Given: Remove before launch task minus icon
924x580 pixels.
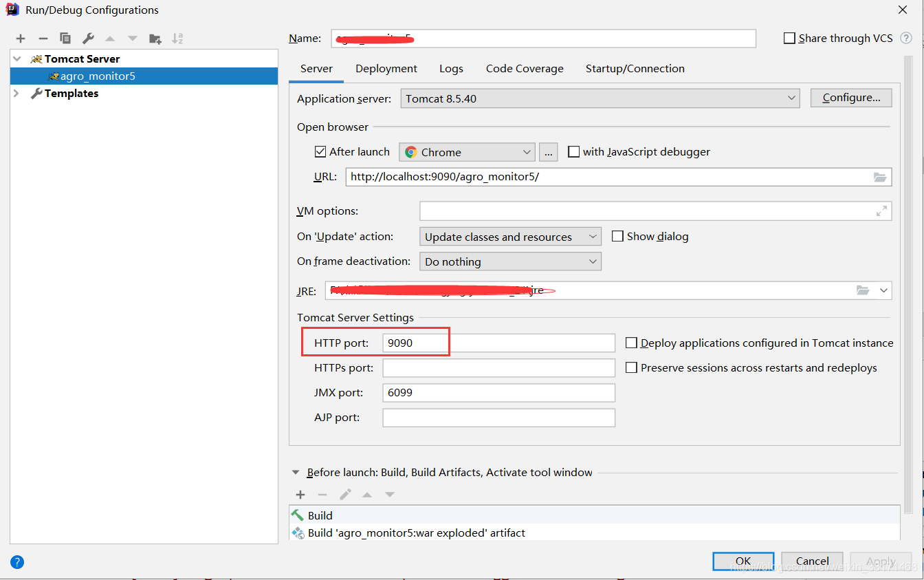Looking at the screenshot, I should point(322,495).
